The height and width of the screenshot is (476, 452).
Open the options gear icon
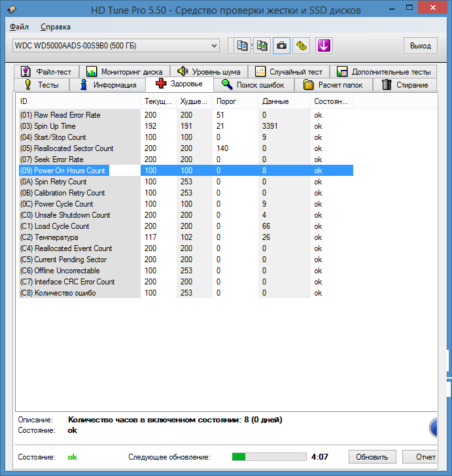(302, 46)
